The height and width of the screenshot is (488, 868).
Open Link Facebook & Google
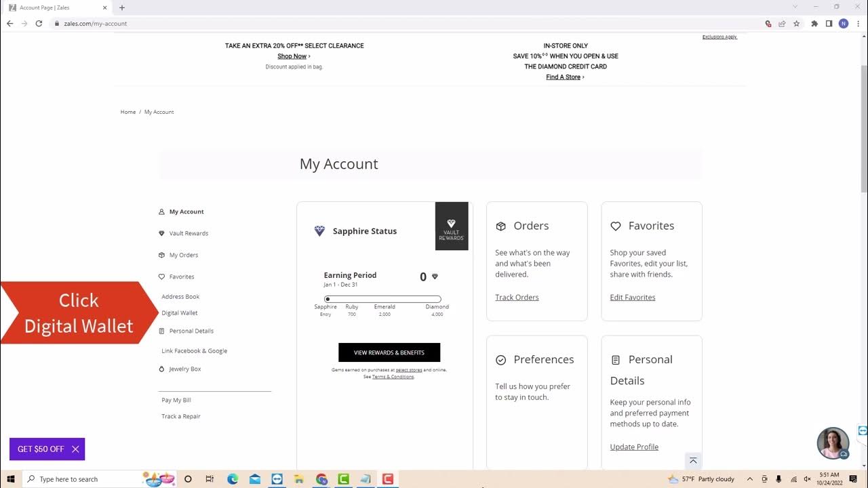pyautogui.click(x=194, y=351)
